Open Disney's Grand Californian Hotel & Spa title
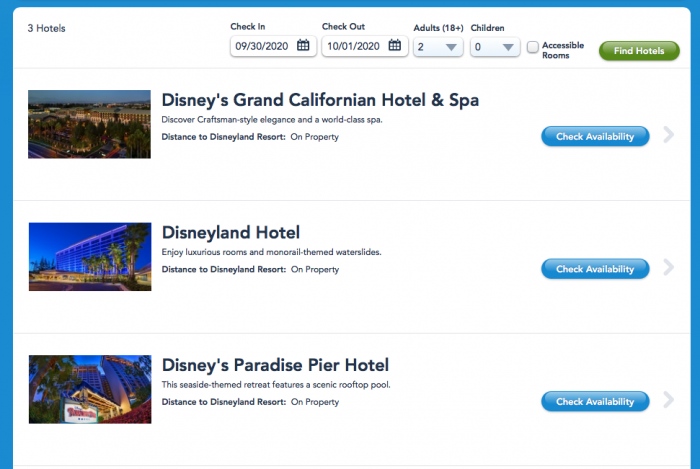The height and width of the screenshot is (469, 700). click(320, 100)
